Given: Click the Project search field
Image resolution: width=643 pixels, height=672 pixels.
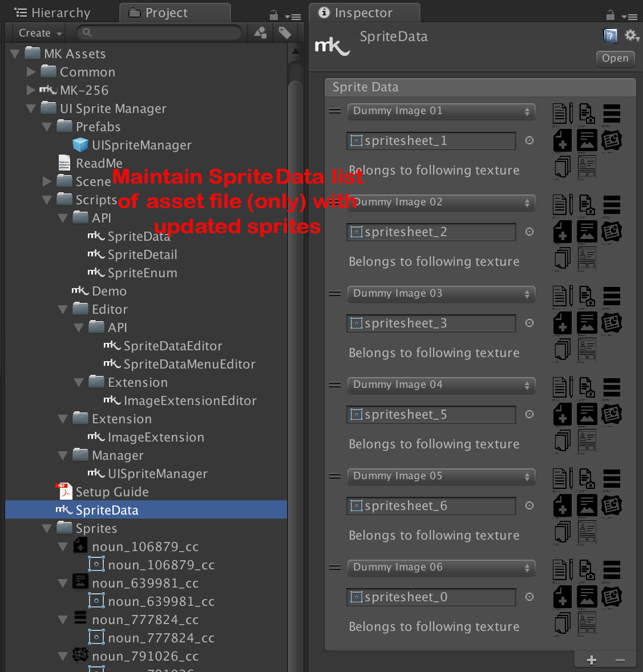Looking at the screenshot, I should tap(159, 33).
